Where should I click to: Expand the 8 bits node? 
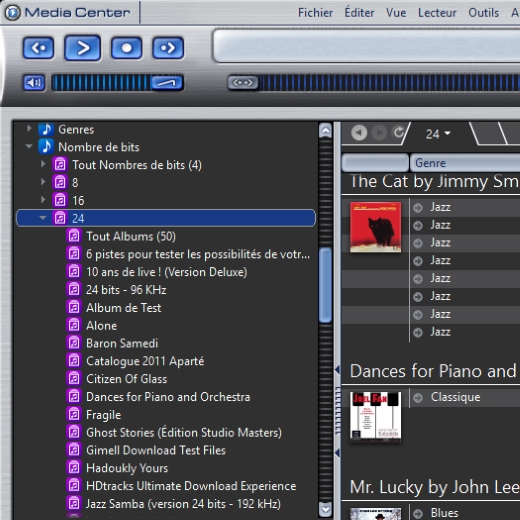tap(43, 182)
